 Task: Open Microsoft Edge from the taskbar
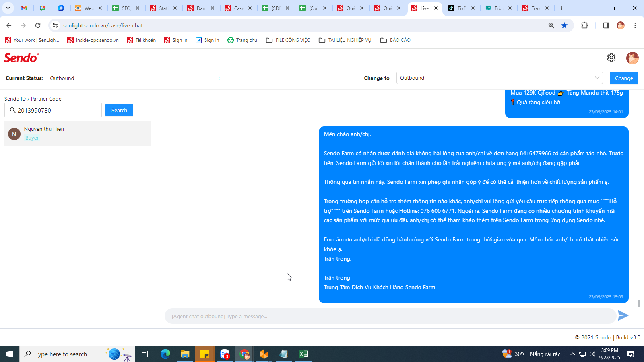[x=165, y=354]
